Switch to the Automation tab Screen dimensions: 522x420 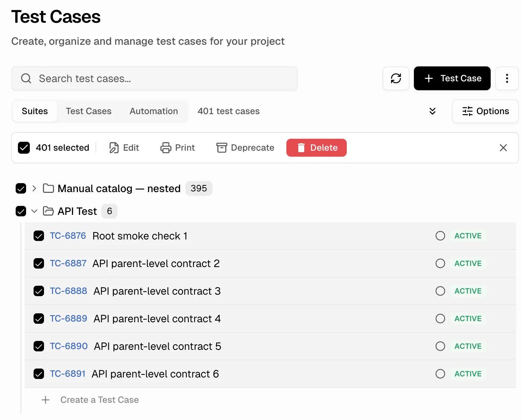154,111
